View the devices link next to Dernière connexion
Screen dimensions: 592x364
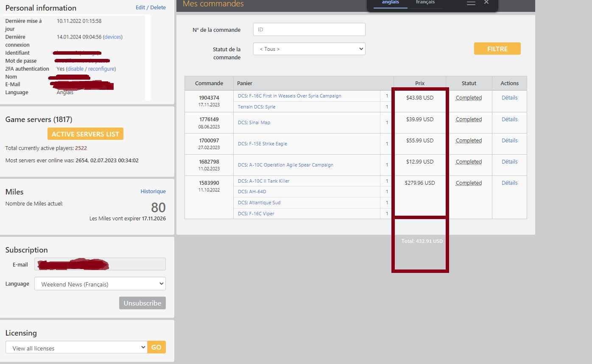[113, 37]
